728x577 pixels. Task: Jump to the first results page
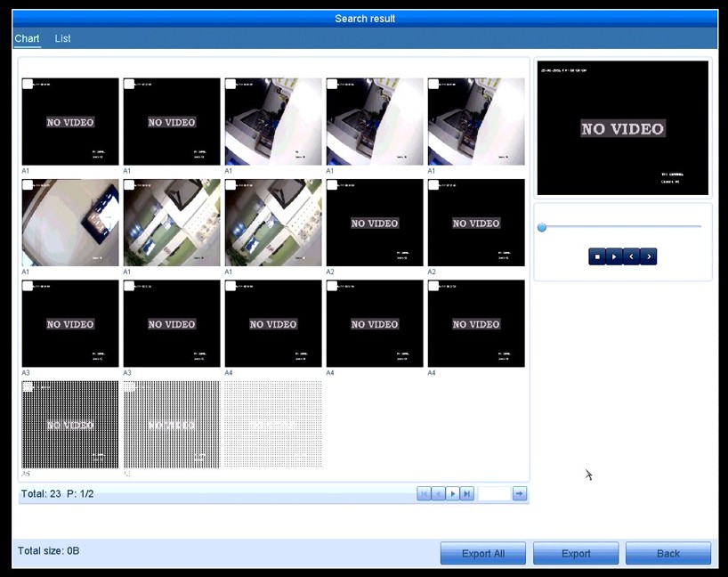click(425, 493)
